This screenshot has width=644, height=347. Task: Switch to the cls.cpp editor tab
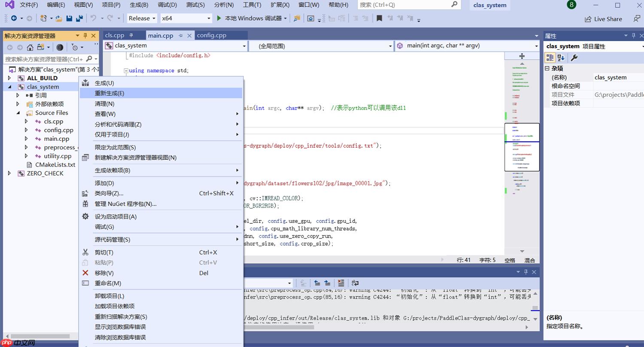point(115,35)
